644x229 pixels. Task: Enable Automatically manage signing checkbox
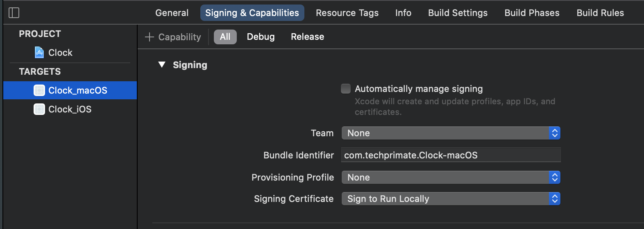346,89
